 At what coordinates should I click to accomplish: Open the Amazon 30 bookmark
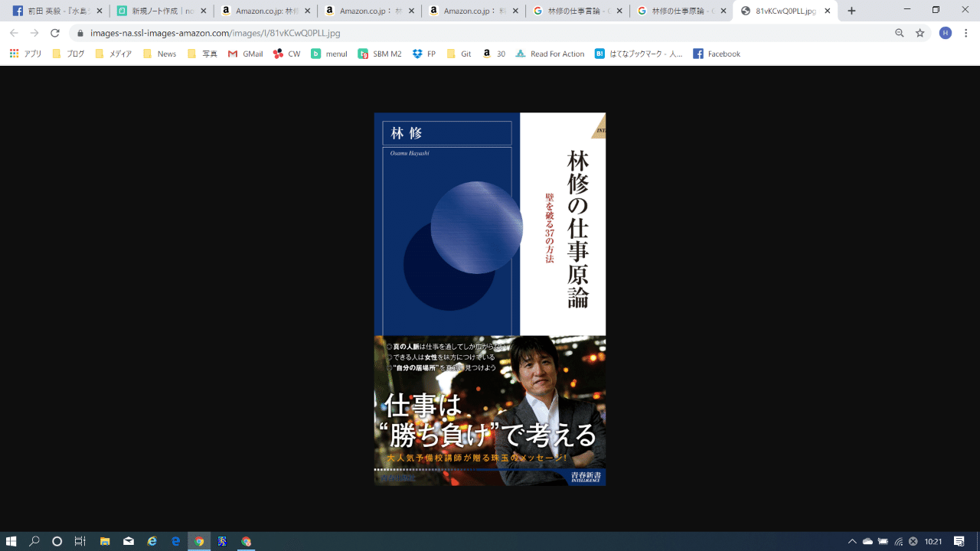click(x=494, y=54)
